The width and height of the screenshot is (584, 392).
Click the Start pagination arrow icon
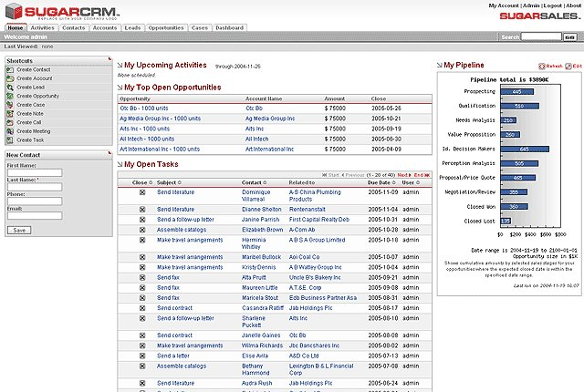325,175
